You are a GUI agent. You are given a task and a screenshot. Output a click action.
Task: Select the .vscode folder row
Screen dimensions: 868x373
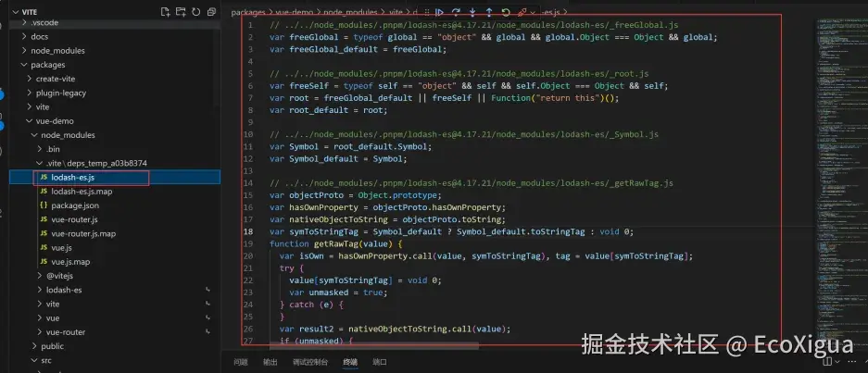(x=115, y=23)
